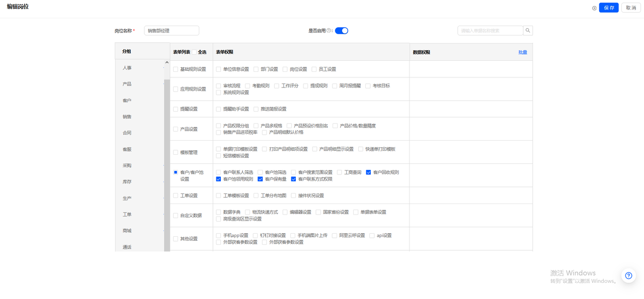
Task: Check the 产品设置 row checkbox
Action: click(176, 129)
